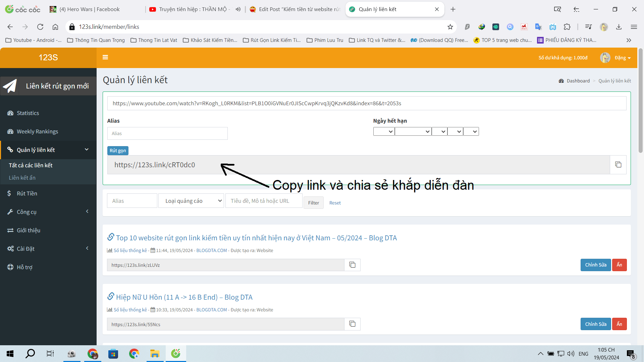This screenshot has height=362, width=644.
Task: Open Hiệp Nữ U Hồn link title
Action: pyautogui.click(x=184, y=297)
